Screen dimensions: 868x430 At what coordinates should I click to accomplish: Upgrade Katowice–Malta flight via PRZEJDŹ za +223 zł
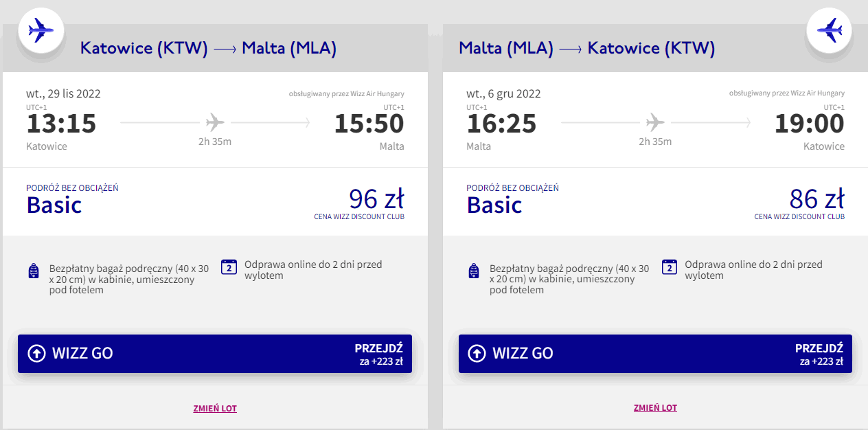(x=378, y=354)
